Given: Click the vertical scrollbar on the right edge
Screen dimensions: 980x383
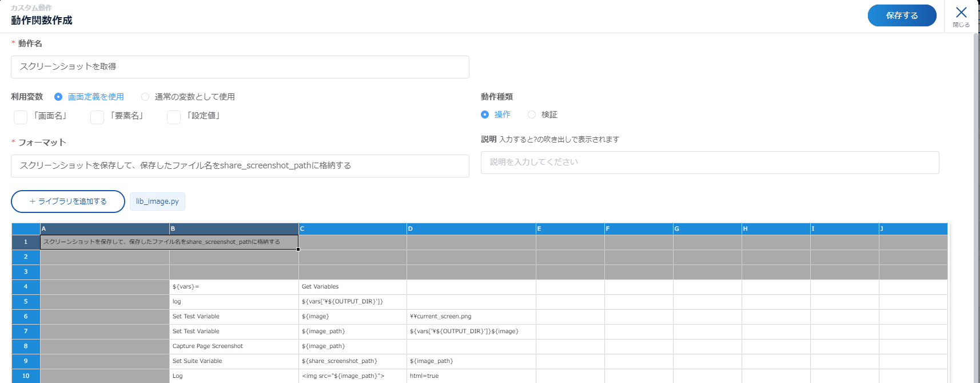Looking at the screenshot, I should pos(977,208).
